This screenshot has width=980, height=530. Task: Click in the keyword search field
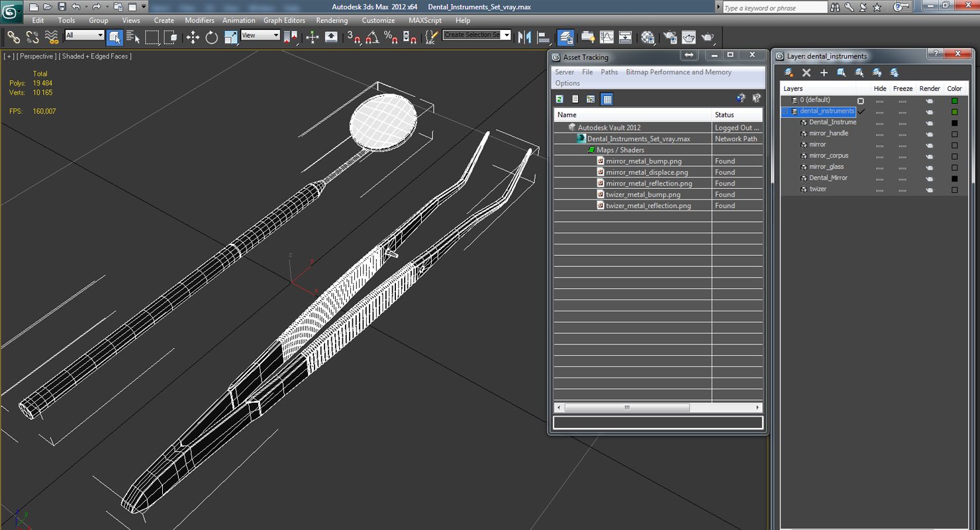pyautogui.click(x=774, y=8)
